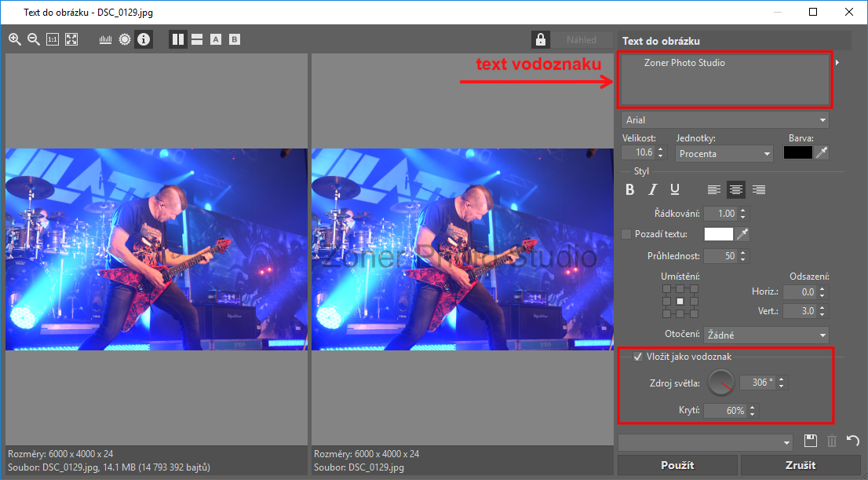
Task: Toggle italic text style
Action: pyautogui.click(x=653, y=189)
